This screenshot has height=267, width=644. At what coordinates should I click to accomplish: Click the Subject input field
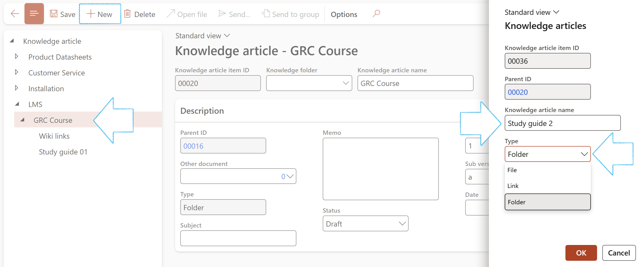(x=238, y=238)
